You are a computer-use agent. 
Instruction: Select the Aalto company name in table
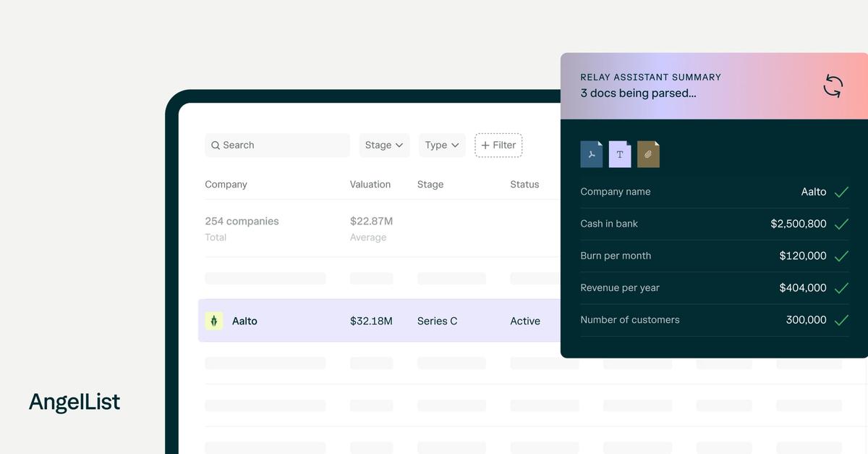click(244, 321)
